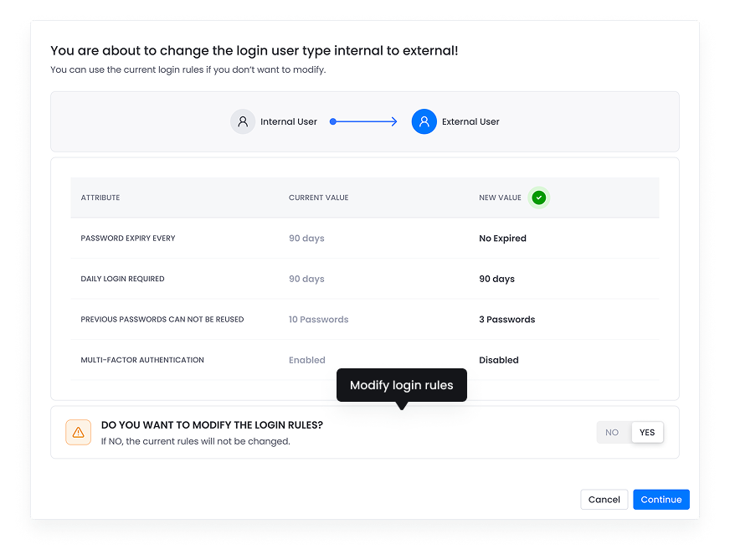Screen dimensions: 730x560
Task: Select YES in the modify rules switch
Action: [x=646, y=432]
